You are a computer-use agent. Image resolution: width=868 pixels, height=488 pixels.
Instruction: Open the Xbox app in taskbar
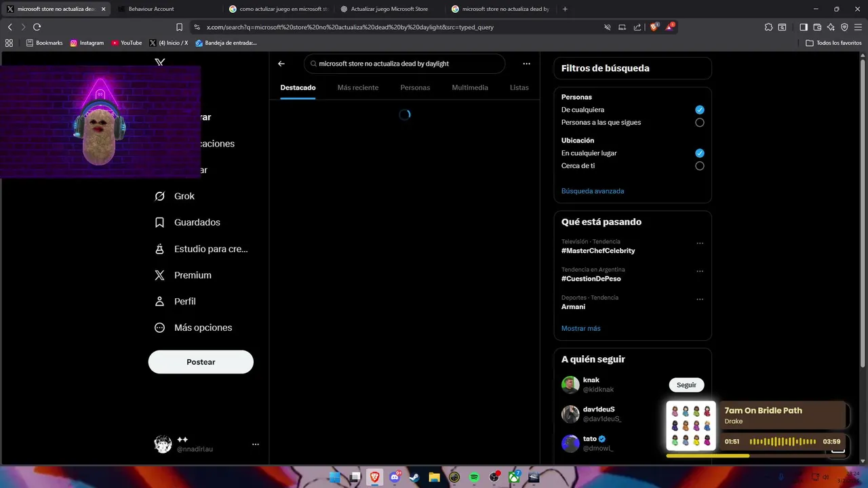514,477
